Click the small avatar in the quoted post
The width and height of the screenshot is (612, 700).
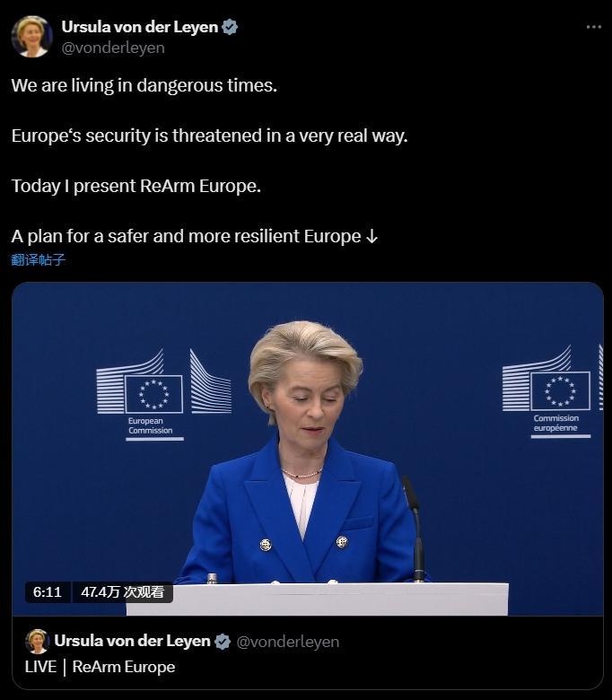click(x=37, y=642)
